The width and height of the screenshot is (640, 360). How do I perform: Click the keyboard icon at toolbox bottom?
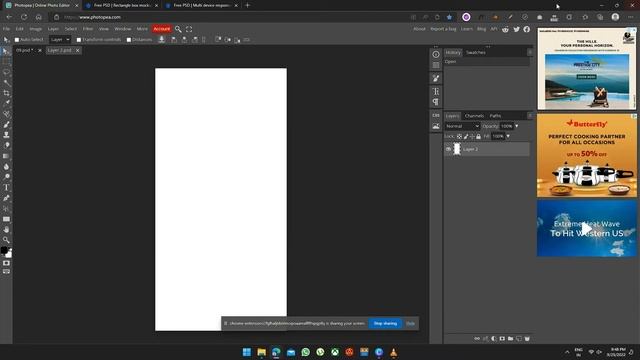(x=6, y=272)
